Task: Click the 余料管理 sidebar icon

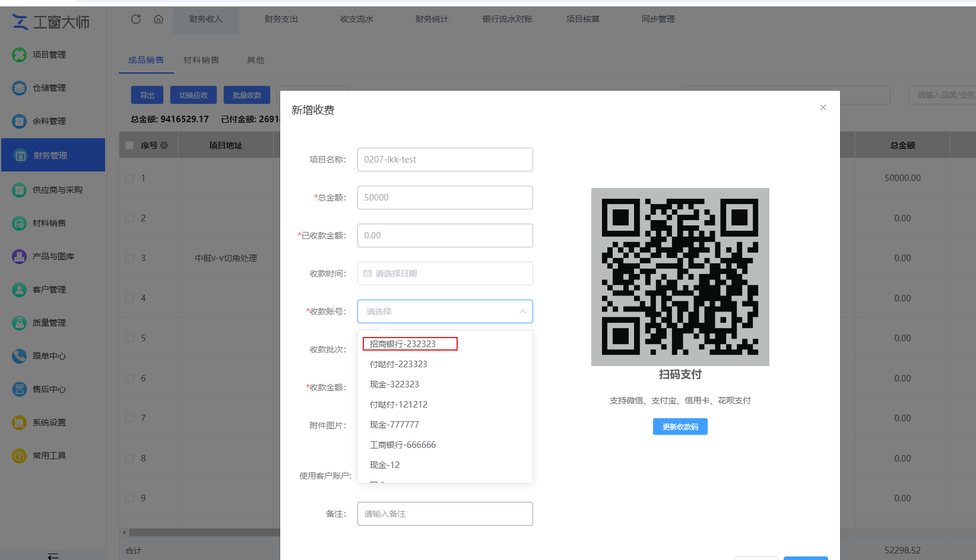Action: click(20, 121)
